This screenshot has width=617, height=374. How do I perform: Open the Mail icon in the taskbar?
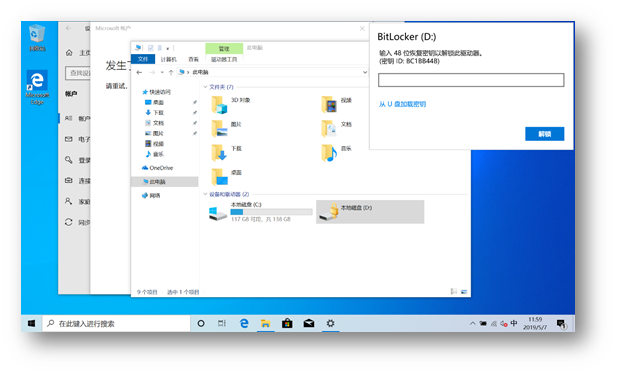(309, 323)
